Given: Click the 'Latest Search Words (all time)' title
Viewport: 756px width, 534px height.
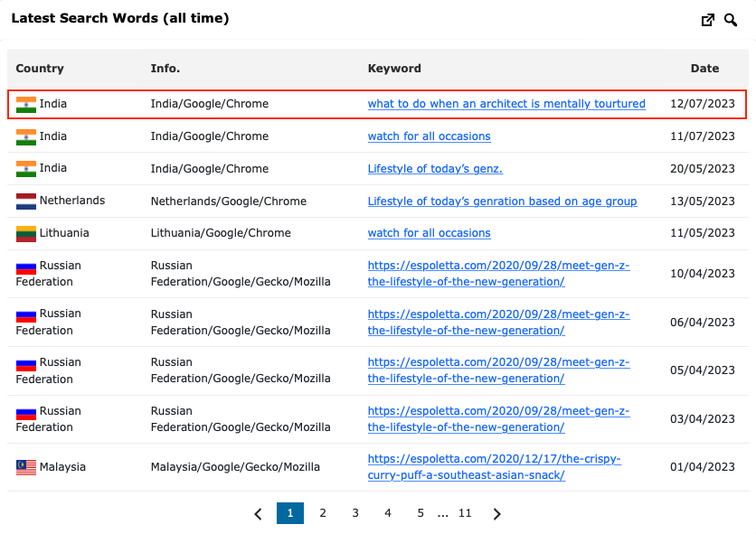Looking at the screenshot, I should [120, 18].
